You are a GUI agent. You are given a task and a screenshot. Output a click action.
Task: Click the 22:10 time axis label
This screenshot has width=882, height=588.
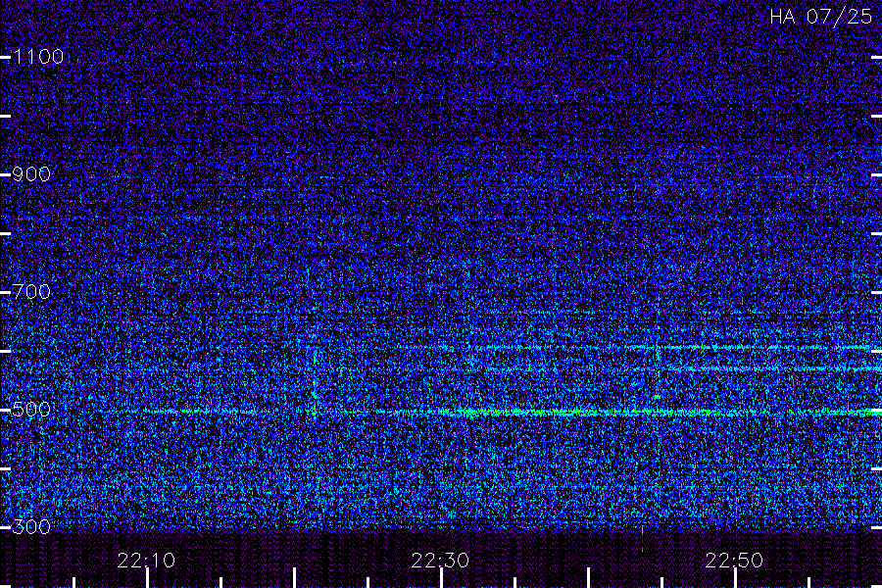[x=146, y=561]
